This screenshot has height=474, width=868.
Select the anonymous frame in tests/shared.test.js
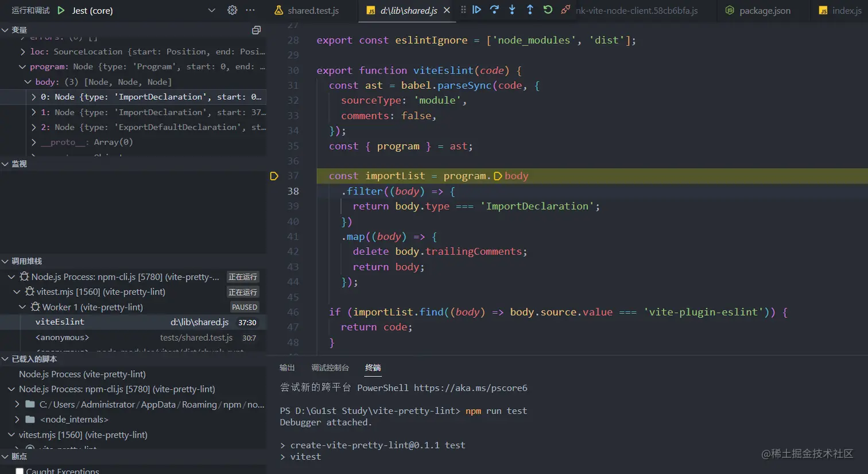(x=133, y=337)
